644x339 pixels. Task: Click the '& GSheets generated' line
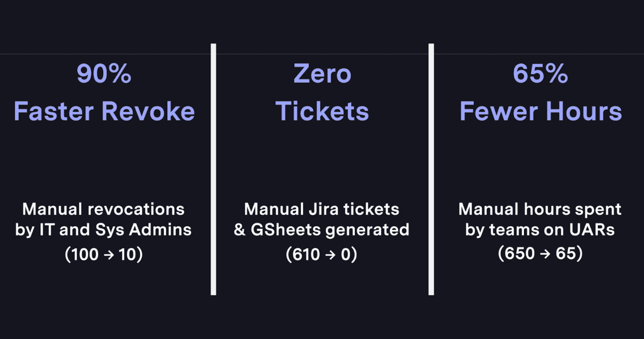[322, 230]
